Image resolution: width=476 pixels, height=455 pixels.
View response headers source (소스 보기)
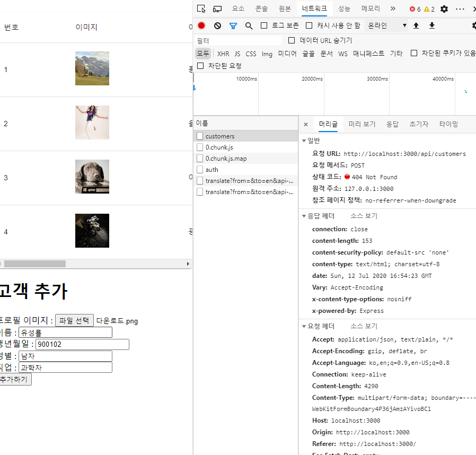(364, 216)
